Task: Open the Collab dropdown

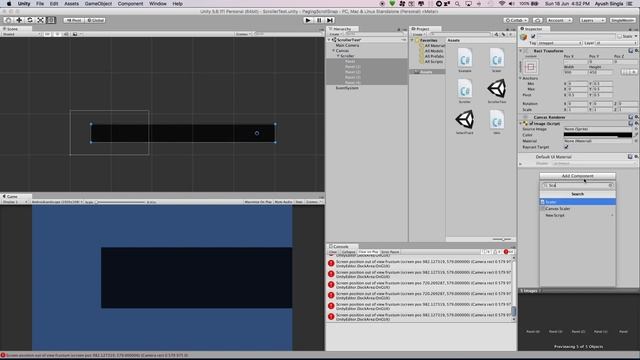Action: [x=516, y=20]
